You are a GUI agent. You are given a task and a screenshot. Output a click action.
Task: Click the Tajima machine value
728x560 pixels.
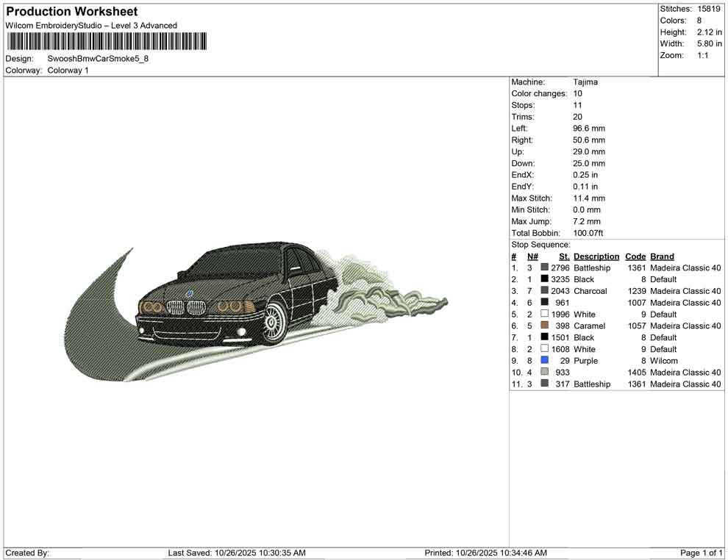585,82
